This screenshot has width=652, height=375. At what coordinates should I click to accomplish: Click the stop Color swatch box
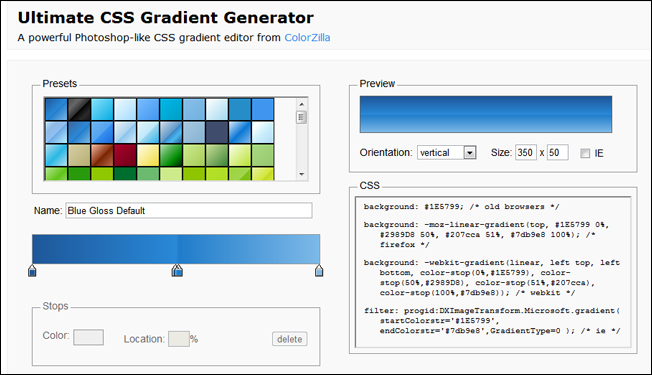point(89,337)
